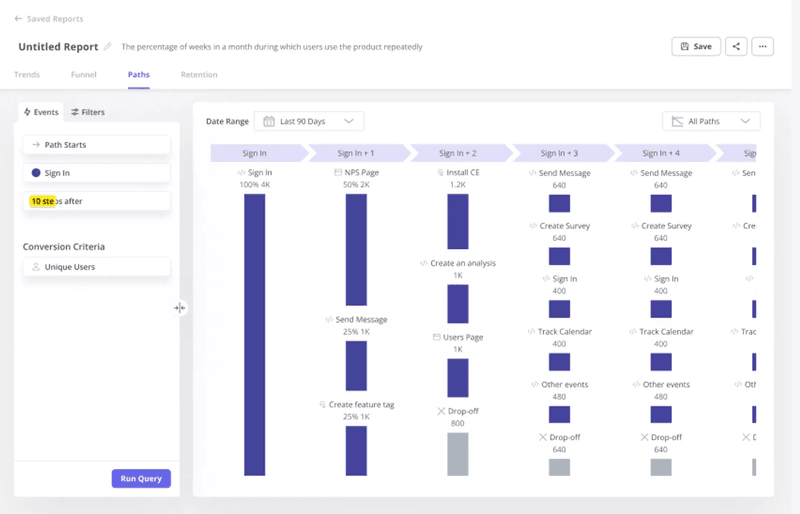Click the back arrow to Saved Reports

coord(18,19)
